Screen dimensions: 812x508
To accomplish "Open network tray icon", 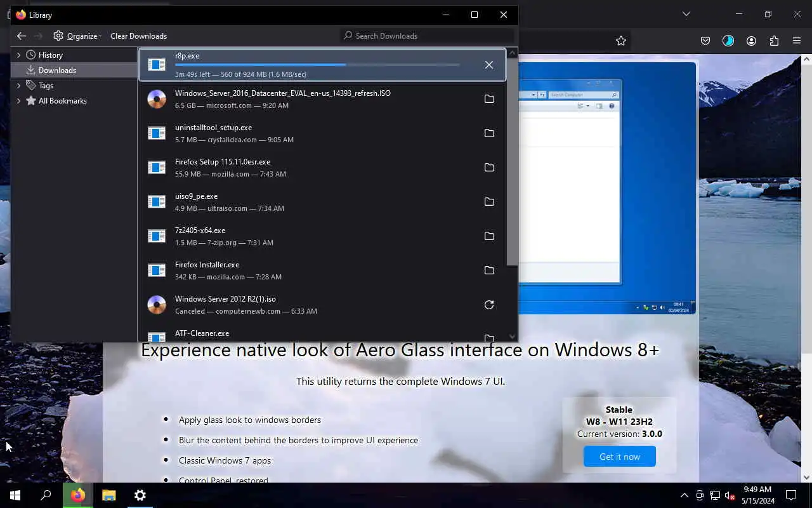I will (715, 495).
